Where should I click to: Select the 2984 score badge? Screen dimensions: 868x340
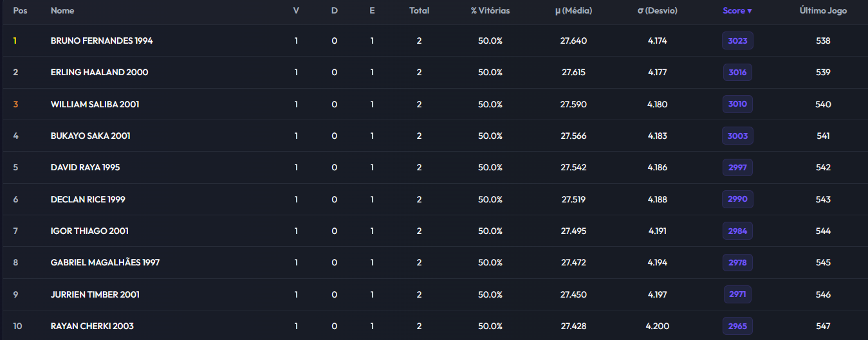(x=737, y=231)
